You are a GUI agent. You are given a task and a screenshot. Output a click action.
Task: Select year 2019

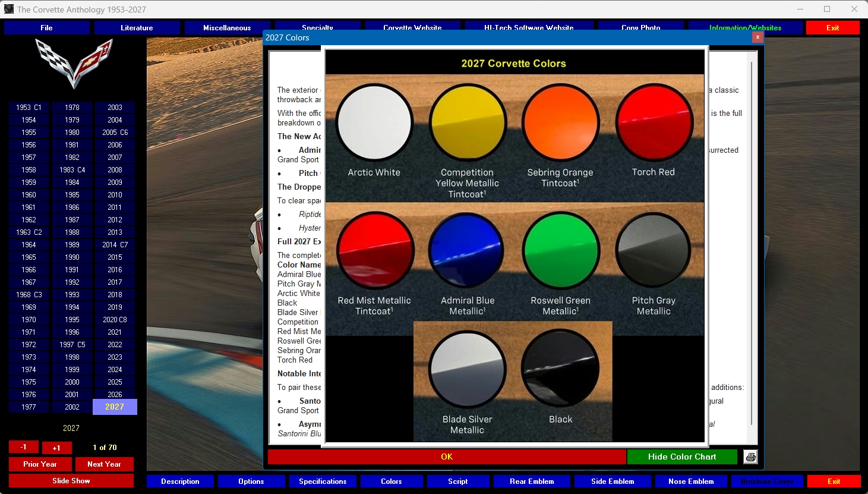pyautogui.click(x=115, y=307)
